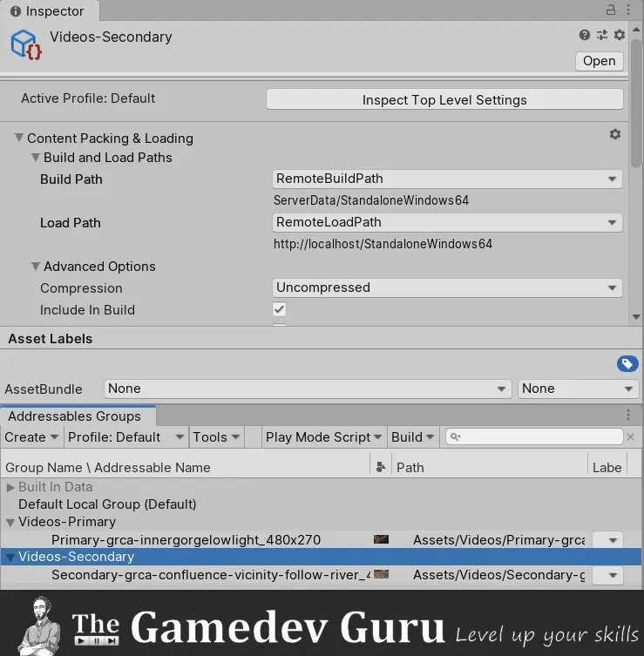Click the Inspect Top Level Settings button
The height and width of the screenshot is (656, 644).
pos(444,99)
